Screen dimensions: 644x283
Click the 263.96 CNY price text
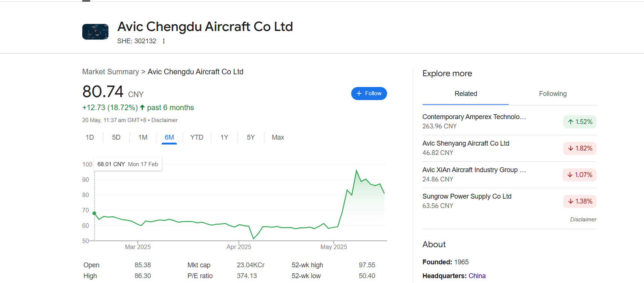click(x=439, y=126)
